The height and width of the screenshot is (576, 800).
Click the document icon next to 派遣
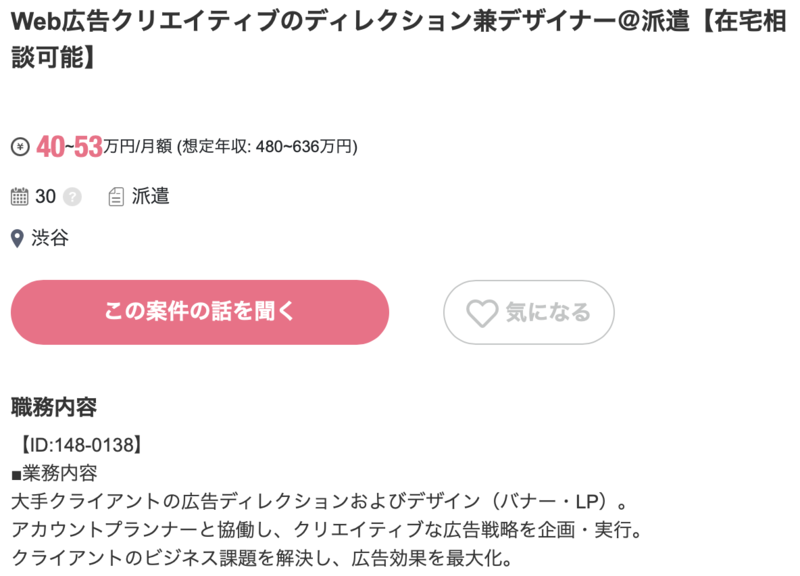coord(116,196)
